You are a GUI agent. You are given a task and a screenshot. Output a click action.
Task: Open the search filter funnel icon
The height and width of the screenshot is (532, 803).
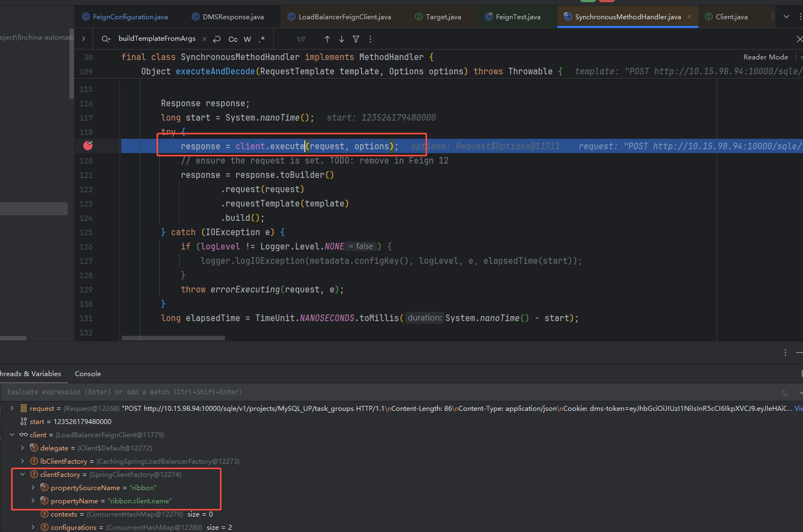[x=355, y=39]
